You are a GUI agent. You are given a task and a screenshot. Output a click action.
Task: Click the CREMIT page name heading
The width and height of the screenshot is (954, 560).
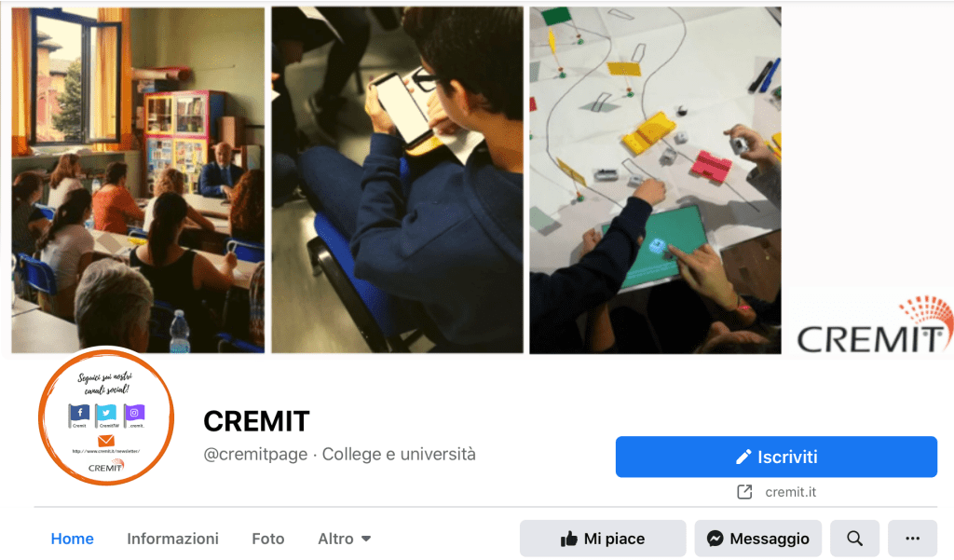point(256,421)
